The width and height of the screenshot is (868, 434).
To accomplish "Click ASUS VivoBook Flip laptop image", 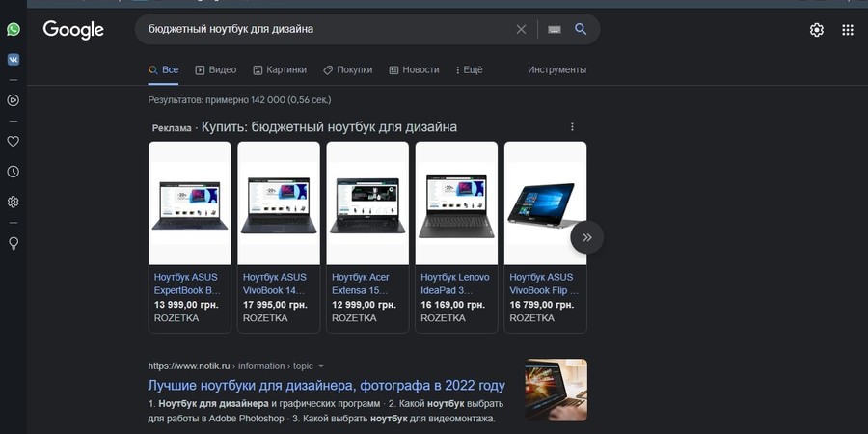I will coord(545,203).
